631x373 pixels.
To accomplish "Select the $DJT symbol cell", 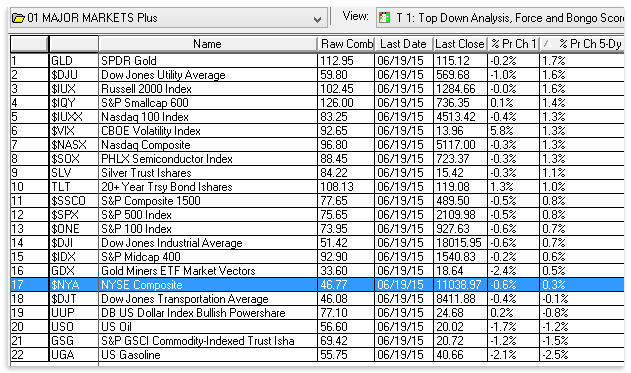I will 74,299.
